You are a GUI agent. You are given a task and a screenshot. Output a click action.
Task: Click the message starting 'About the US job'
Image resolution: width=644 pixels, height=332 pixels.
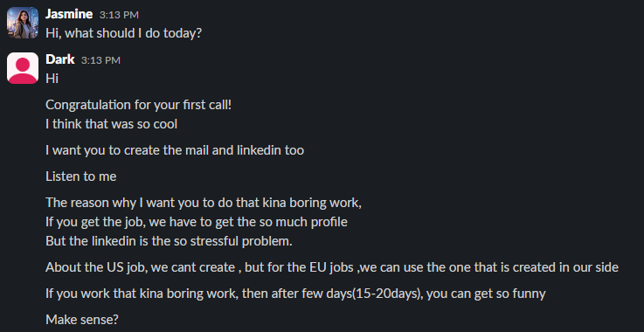point(332,267)
